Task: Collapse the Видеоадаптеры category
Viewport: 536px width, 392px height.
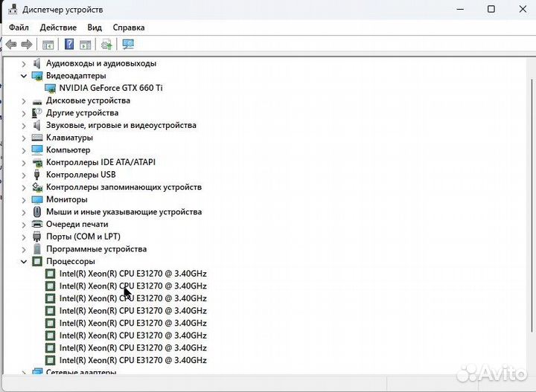Action: (x=24, y=76)
